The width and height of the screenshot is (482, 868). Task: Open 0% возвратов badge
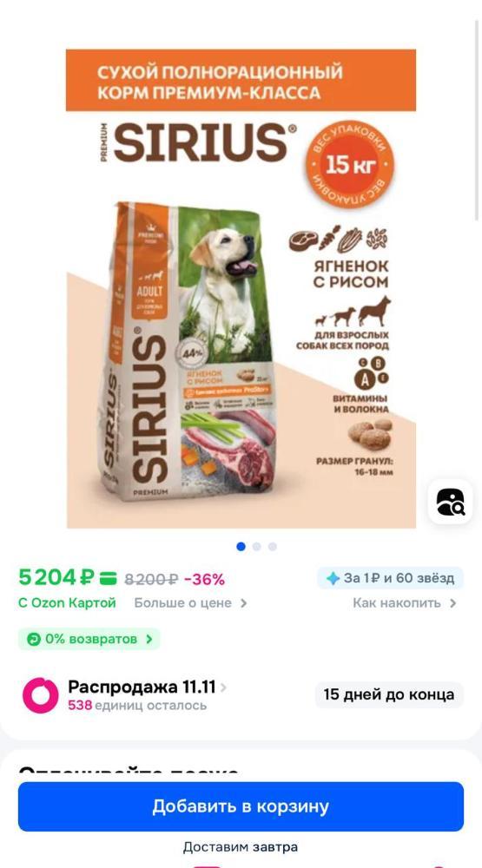(x=89, y=639)
